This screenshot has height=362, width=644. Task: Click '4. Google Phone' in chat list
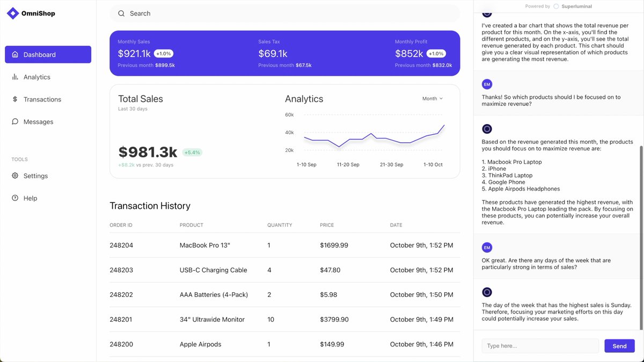coord(503,182)
